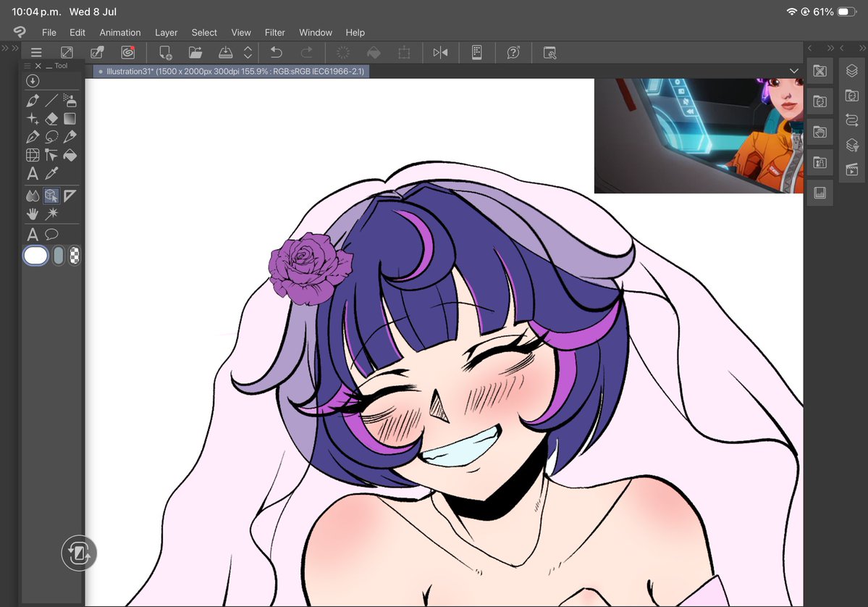Screen dimensions: 868x607
Task: Select the Gradient tool
Action: 69,119
